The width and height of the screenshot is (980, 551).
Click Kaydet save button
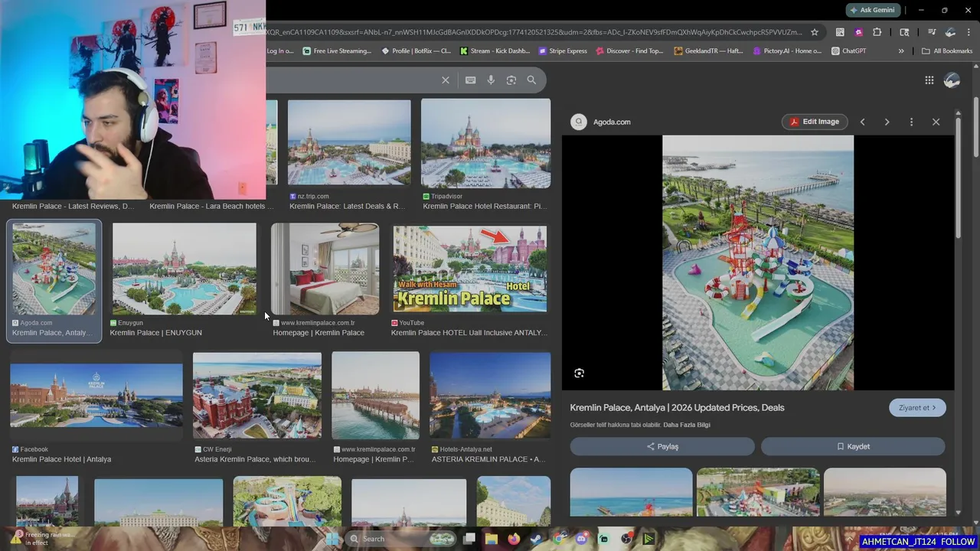(853, 446)
